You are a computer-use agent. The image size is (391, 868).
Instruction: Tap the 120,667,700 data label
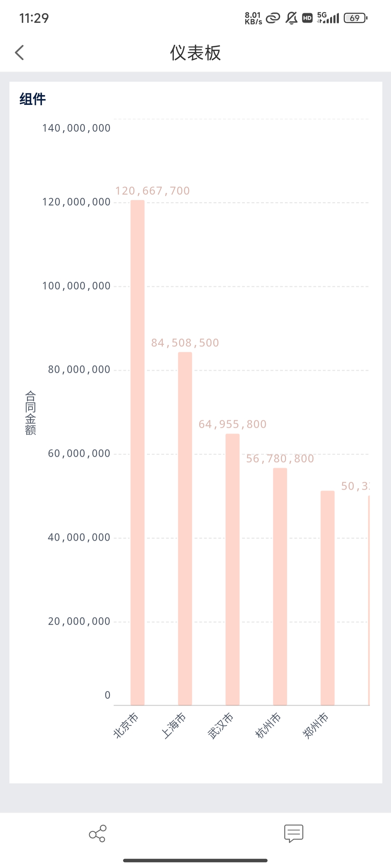[x=152, y=191]
